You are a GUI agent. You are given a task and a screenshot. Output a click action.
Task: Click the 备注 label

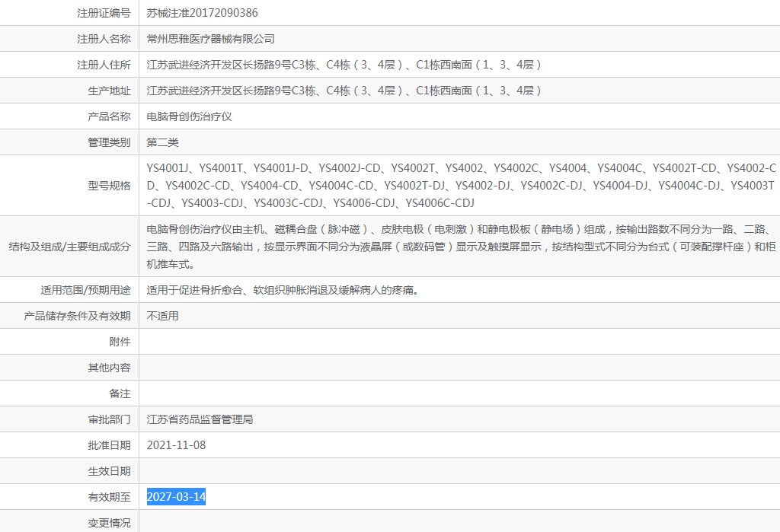pos(120,393)
